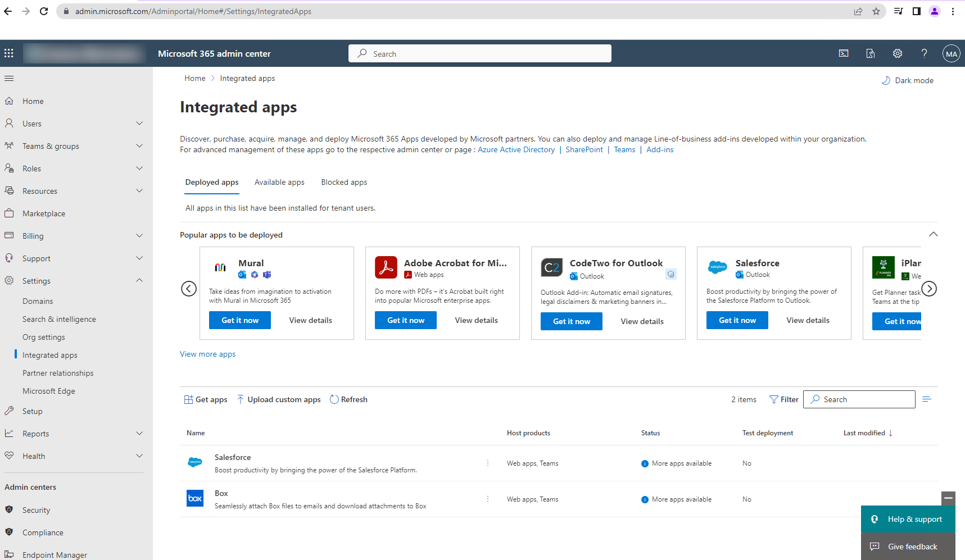Open the Salesforce row more actions menu
Screen dimensions: 965x560
pyautogui.click(x=487, y=463)
